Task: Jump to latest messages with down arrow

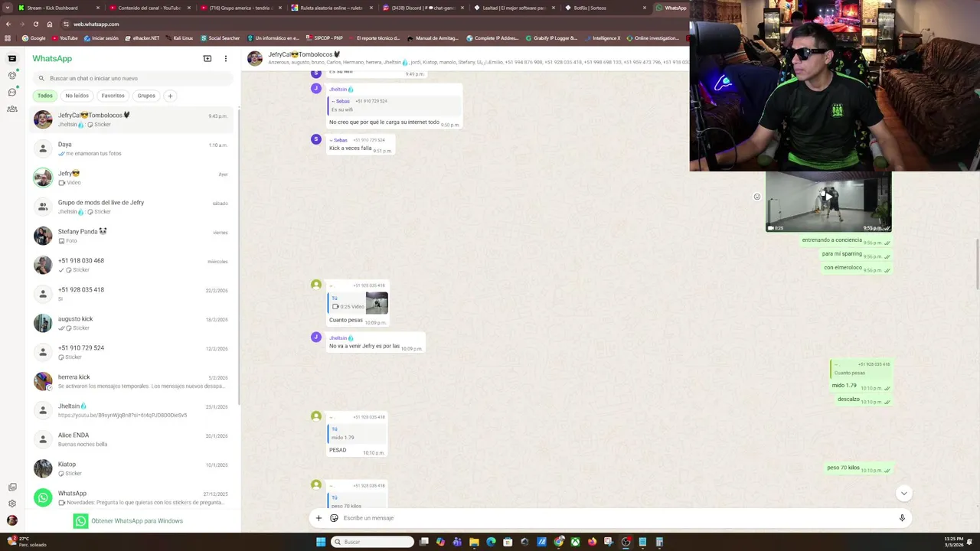Action: (x=903, y=494)
